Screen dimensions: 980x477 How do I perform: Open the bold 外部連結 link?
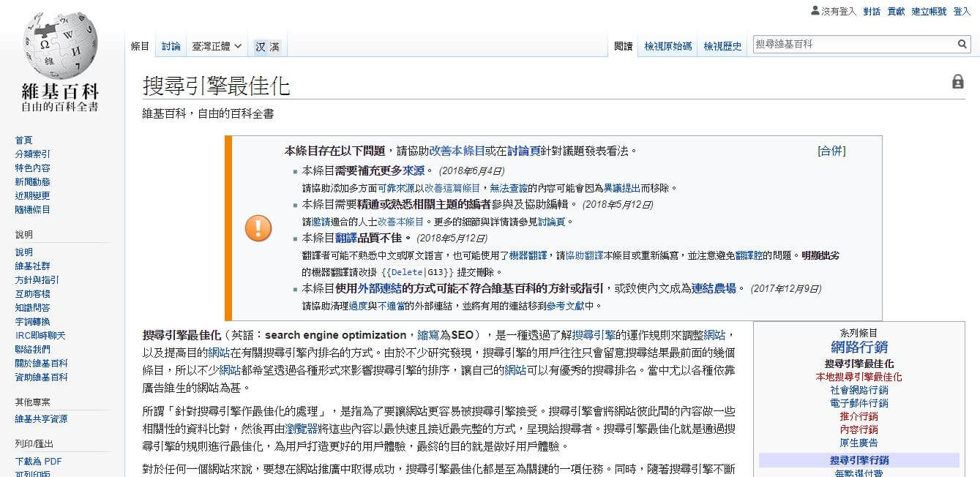coord(381,288)
